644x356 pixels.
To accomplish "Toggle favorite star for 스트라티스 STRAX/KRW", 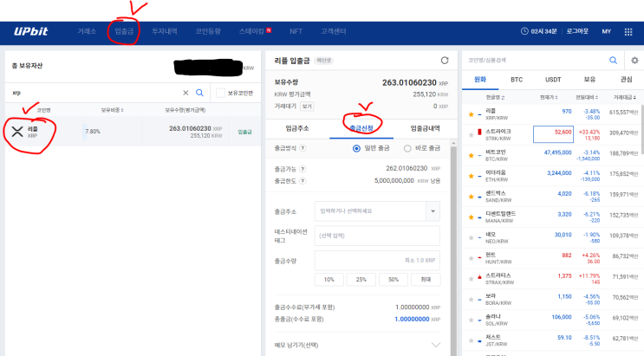I will coord(472,279).
